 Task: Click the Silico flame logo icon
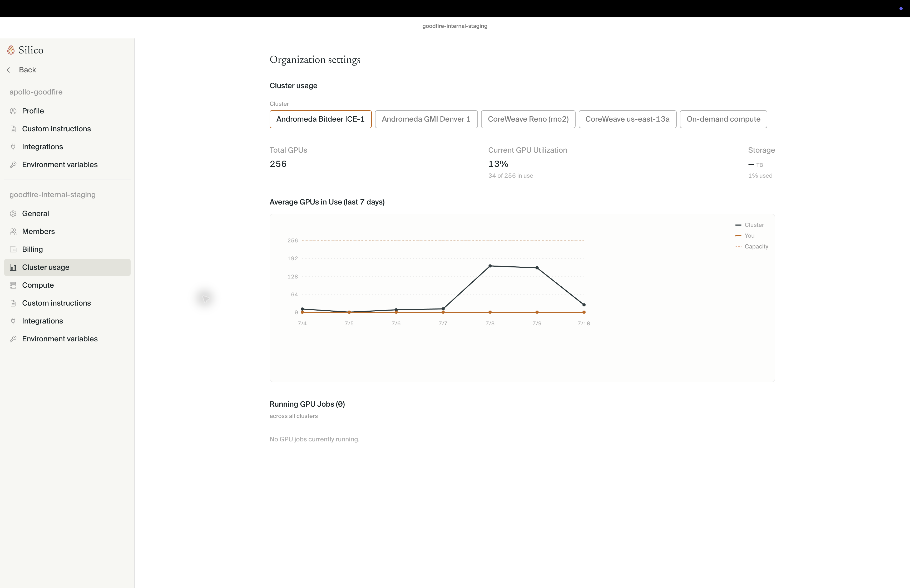click(11, 50)
